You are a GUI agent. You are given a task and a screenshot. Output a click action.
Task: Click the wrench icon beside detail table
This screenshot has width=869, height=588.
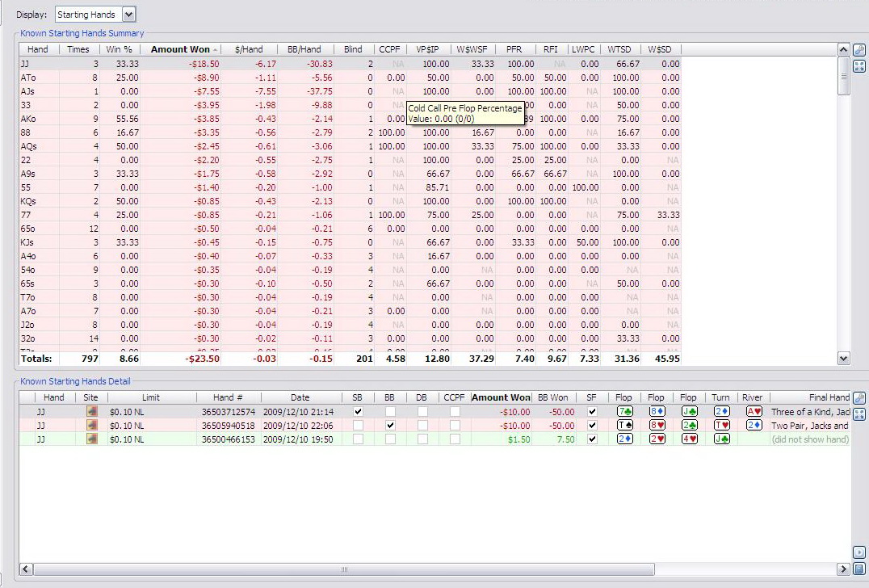pos(859,398)
